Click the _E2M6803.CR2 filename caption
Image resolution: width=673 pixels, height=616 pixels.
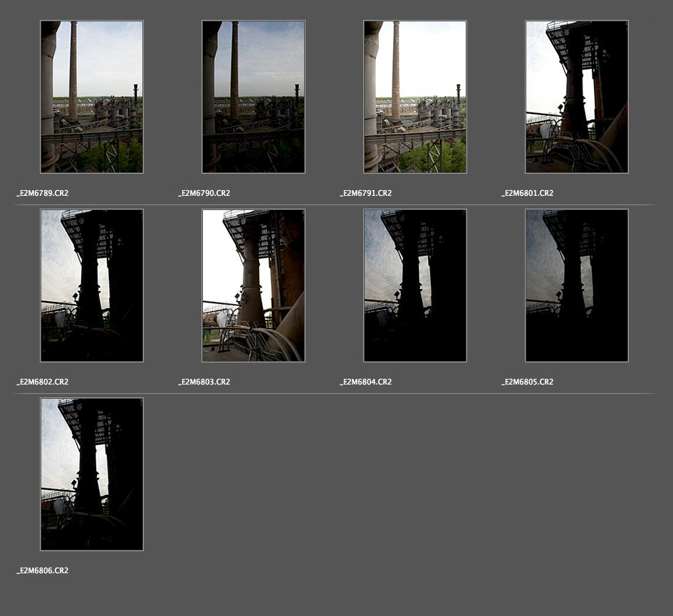204,382
